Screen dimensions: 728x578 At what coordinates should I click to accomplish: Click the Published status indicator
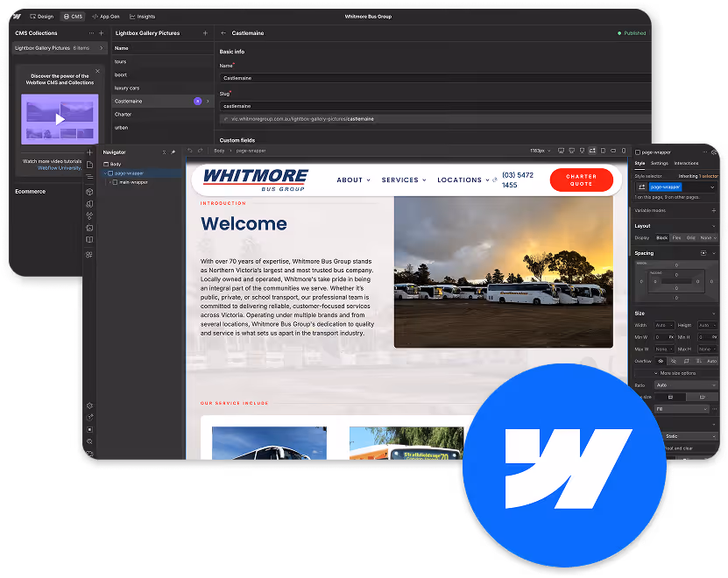[x=632, y=33]
